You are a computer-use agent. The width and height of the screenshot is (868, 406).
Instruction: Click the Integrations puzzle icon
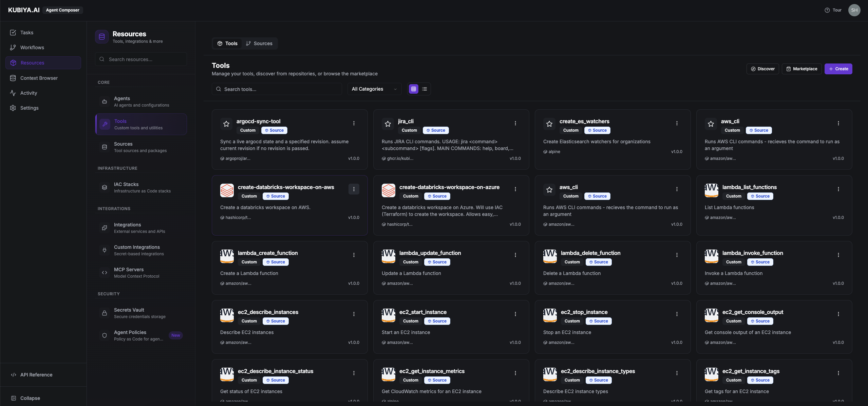tap(105, 228)
